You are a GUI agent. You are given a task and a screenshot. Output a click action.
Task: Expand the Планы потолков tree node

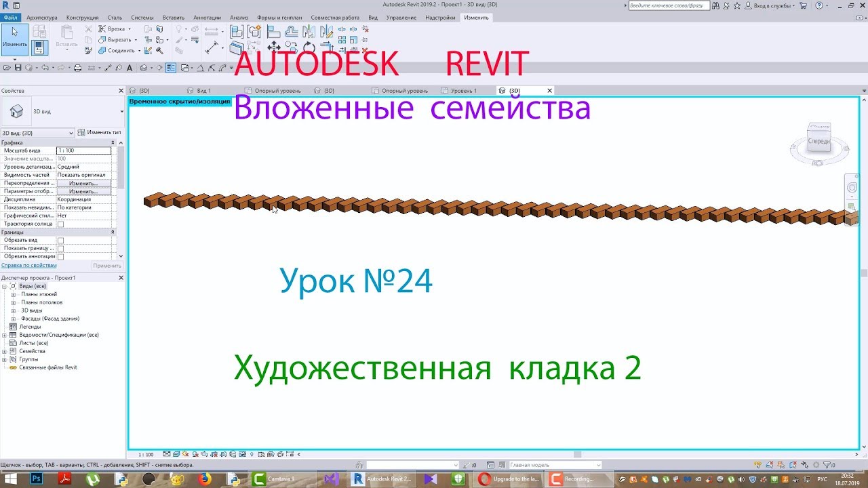(x=13, y=303)
